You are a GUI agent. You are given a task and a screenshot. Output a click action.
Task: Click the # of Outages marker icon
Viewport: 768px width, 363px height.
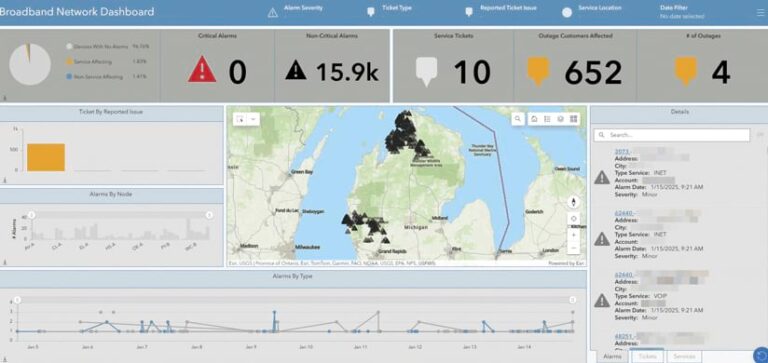[x=686, y=72]
